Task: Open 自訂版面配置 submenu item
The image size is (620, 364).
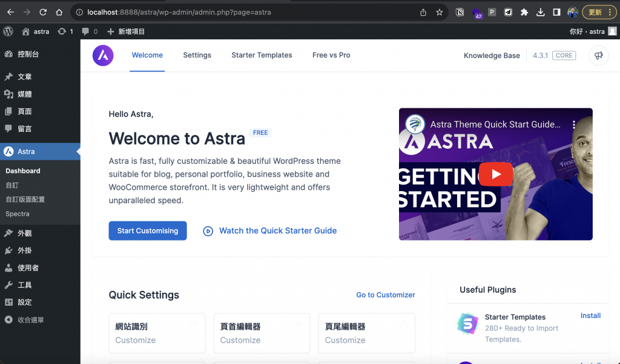Action: click(25, 200)
